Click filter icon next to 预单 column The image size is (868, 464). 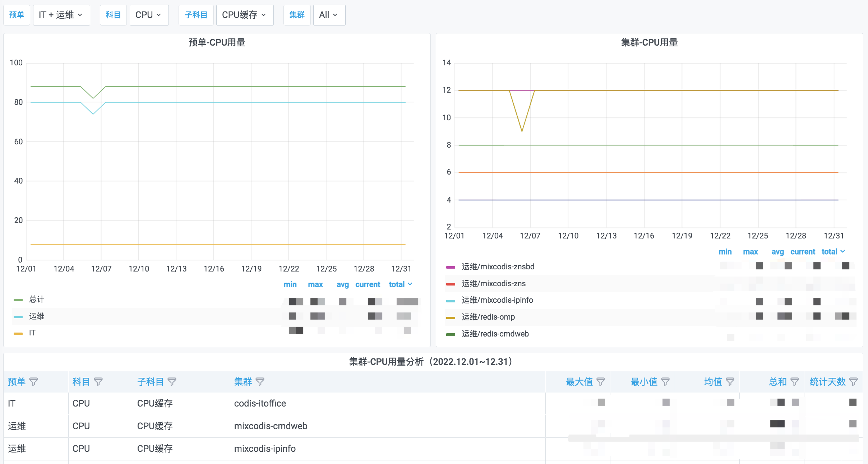pos(33,382)
